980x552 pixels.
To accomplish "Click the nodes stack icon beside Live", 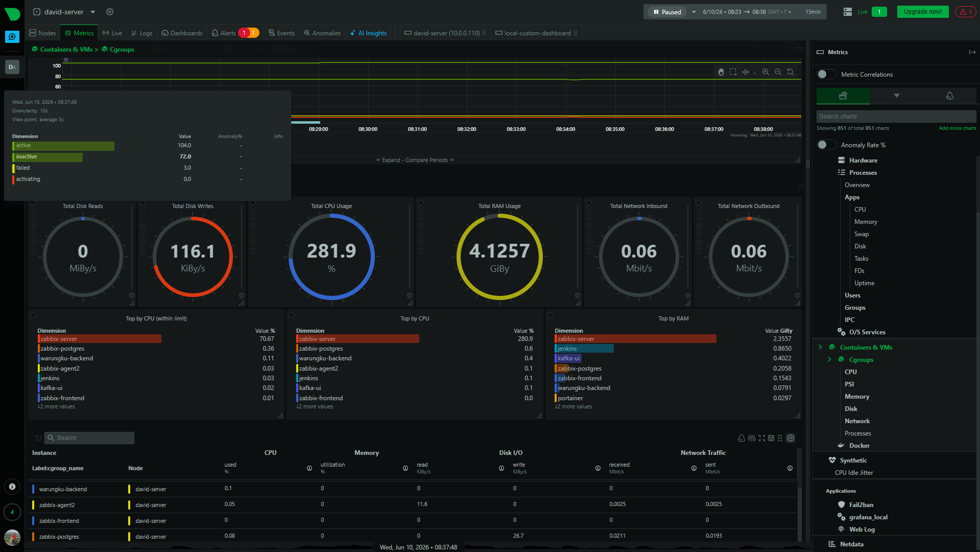I will point(848,12).
